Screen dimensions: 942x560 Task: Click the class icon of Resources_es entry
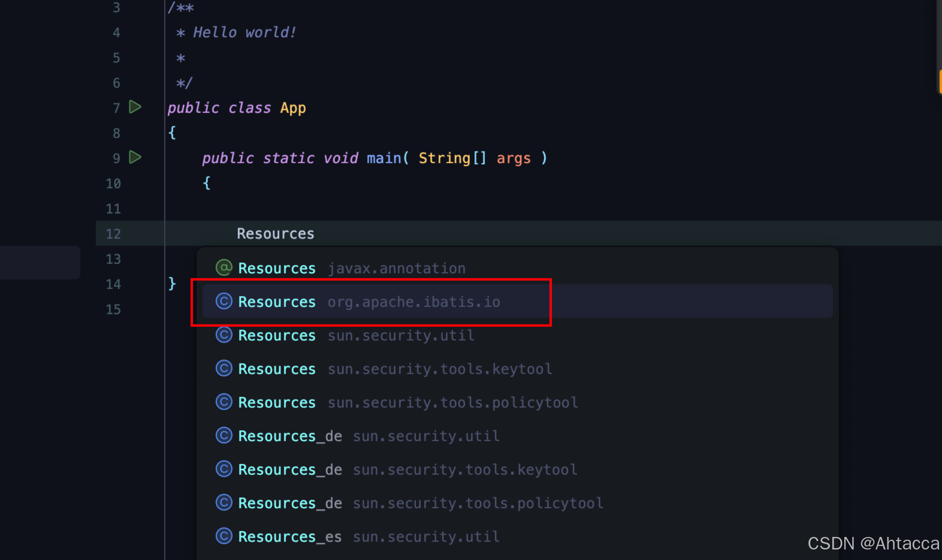224,536
